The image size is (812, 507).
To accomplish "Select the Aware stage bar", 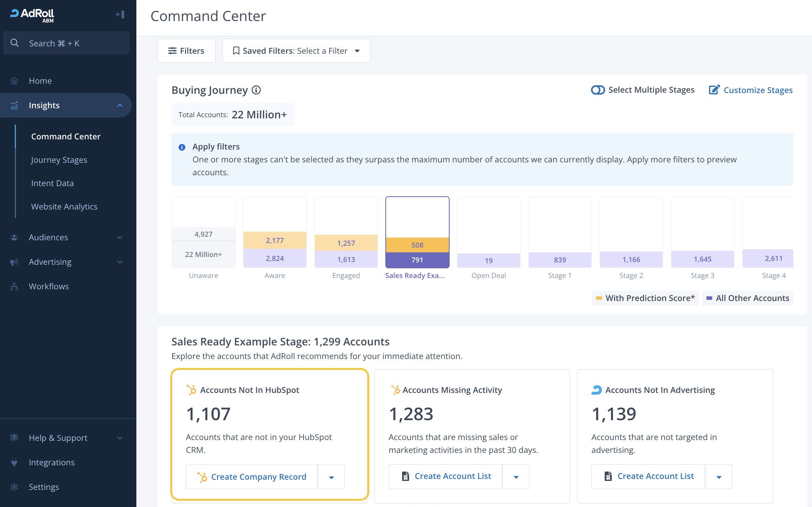I will pos(275,232).
